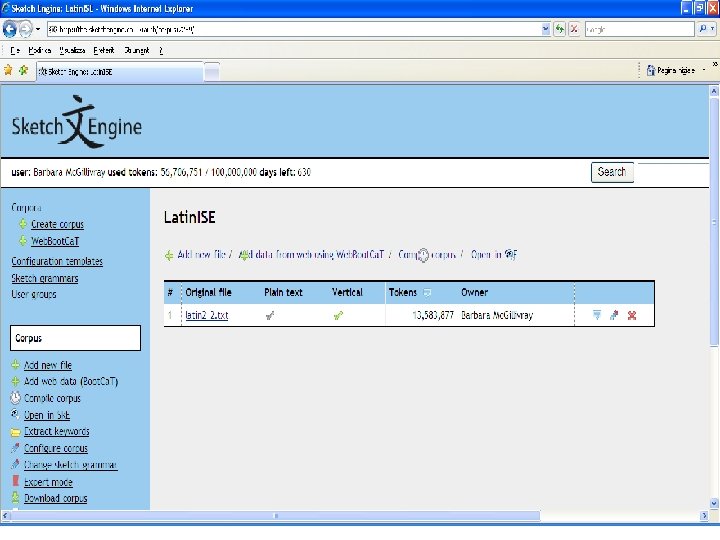Open the User groups link
Image resolution: width=720 pixels, height=540 pixels.
(34, 294)
